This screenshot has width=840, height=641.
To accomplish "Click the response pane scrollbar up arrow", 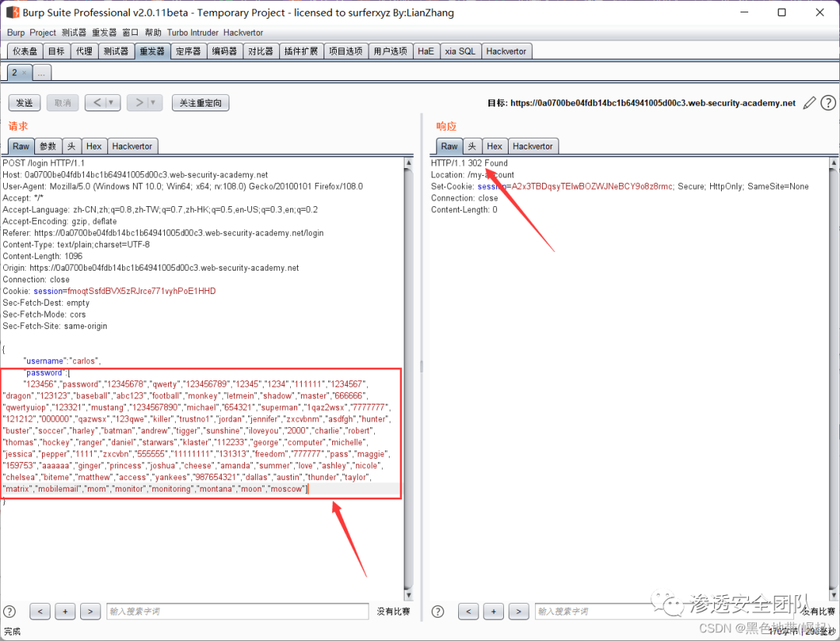I will [x=834, y=163].
